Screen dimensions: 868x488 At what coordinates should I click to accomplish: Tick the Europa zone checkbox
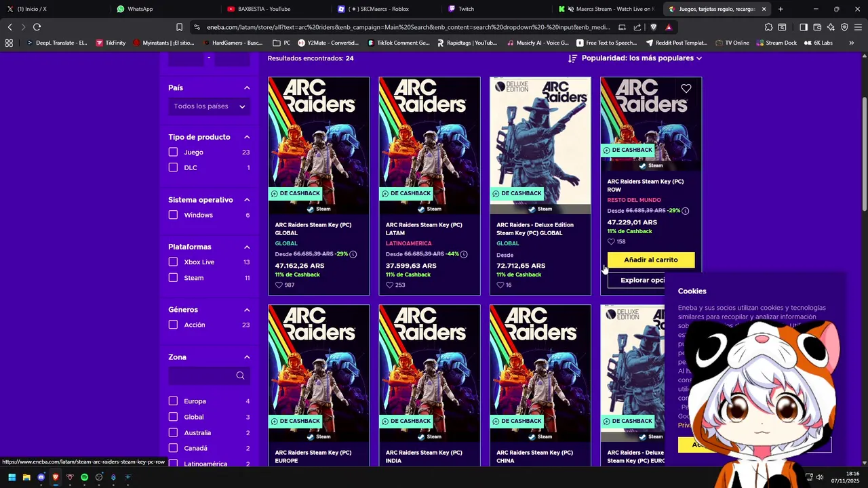(x=173, y=401)
